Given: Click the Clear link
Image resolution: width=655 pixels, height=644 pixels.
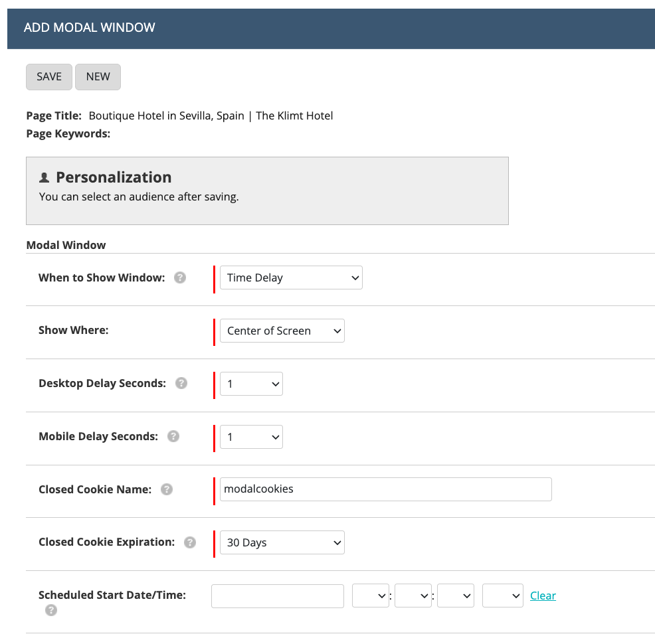Looking at the screenshot, I should (x=543, y=596).
